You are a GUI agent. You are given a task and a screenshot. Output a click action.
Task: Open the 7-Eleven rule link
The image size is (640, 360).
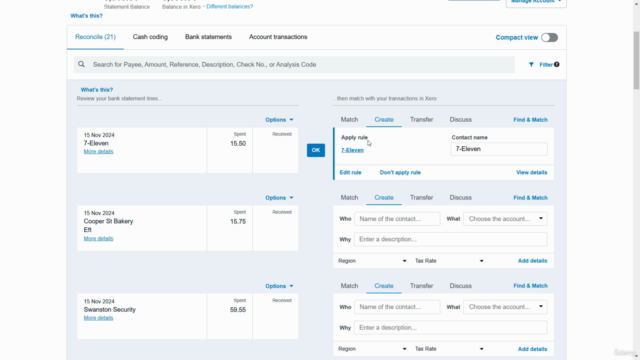pyautogui.click(x=352, y=150)
